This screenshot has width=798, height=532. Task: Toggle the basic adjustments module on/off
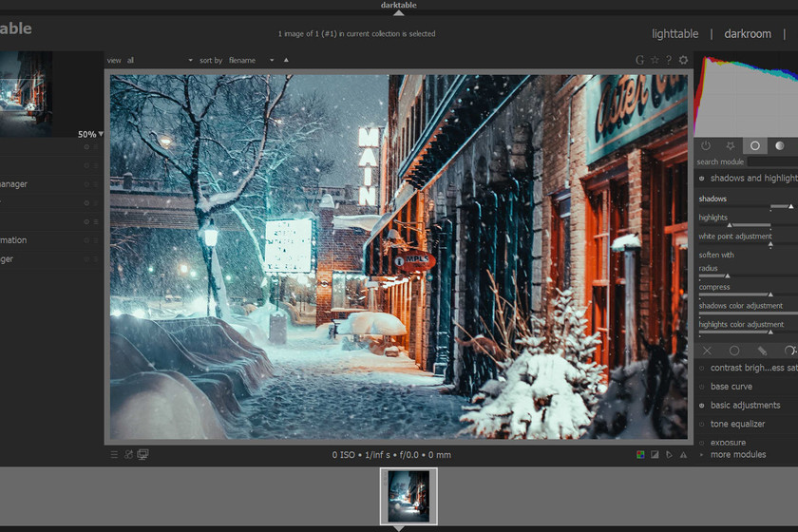tap(702, 406)
